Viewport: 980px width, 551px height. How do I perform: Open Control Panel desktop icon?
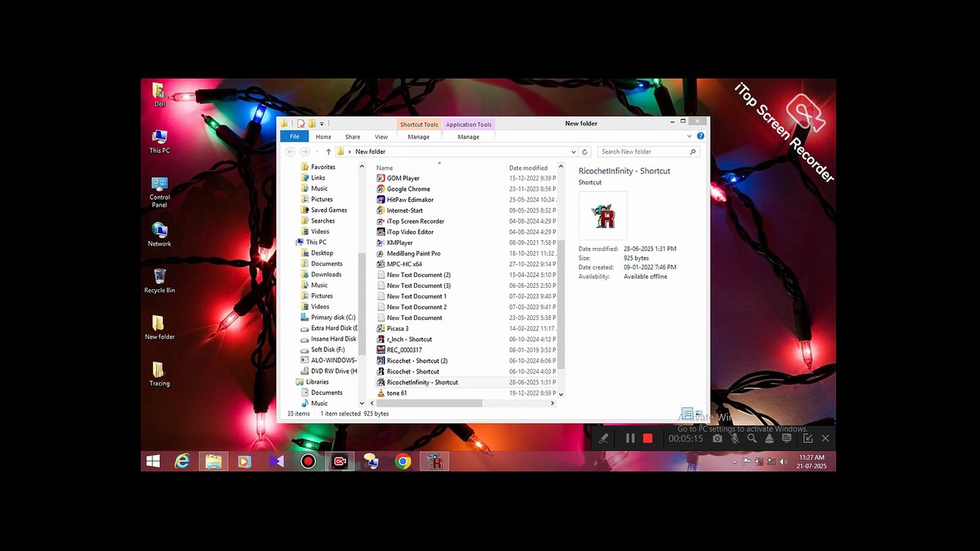coord(159,192)
